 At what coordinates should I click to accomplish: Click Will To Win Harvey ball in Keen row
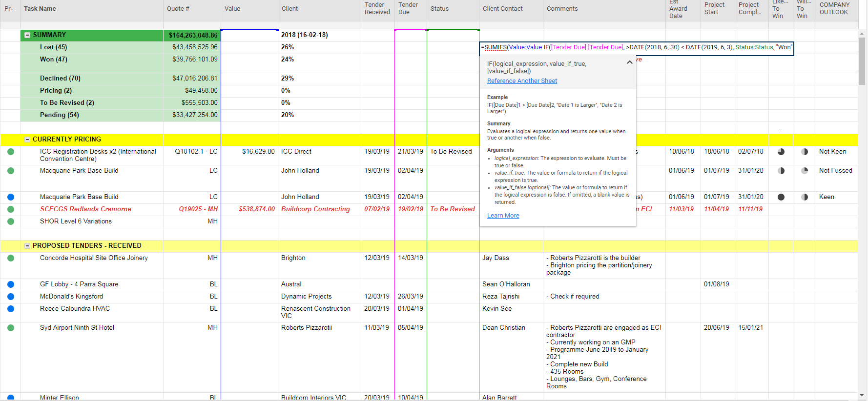805,197
